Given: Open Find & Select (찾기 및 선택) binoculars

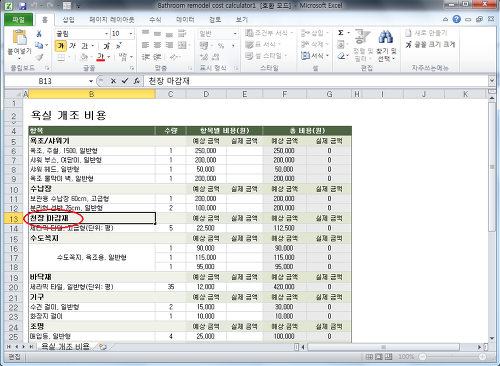Looking at the screenshot, I should (x=386, y=45).
